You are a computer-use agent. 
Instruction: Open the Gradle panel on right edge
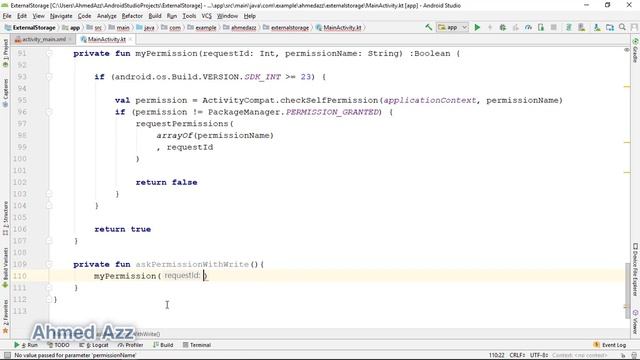pos(635,51)
